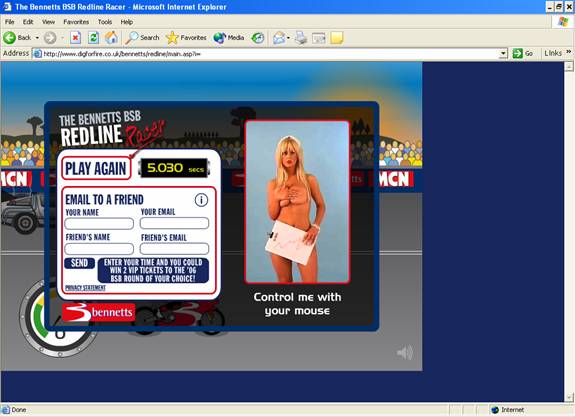
Task: Open the Privacy Statement link
Action: 85,288
